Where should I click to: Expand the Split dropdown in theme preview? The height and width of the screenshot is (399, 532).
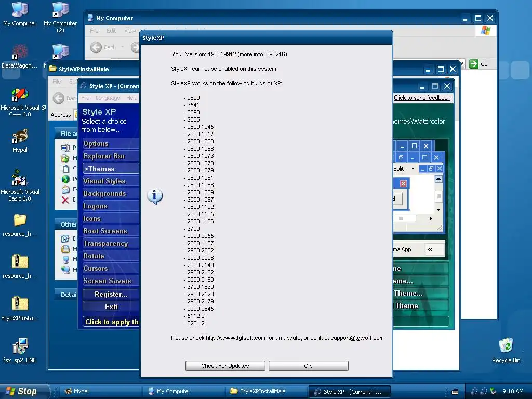coord(413,169)
